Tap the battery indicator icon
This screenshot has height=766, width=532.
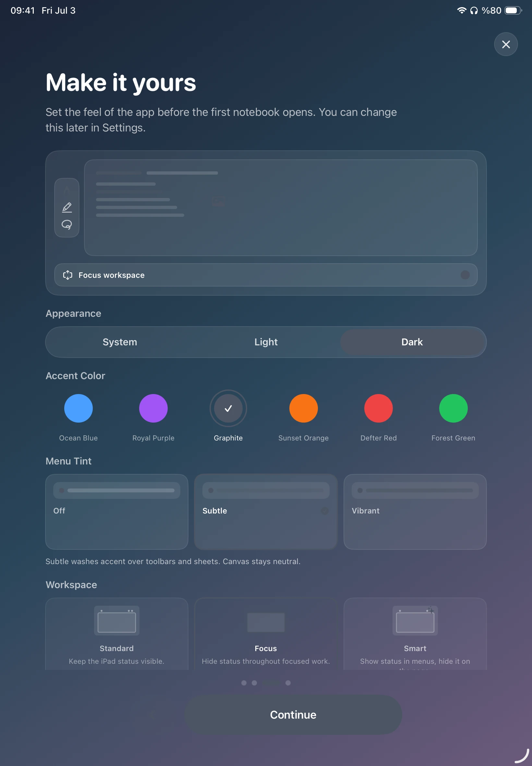tap(513, 10)
